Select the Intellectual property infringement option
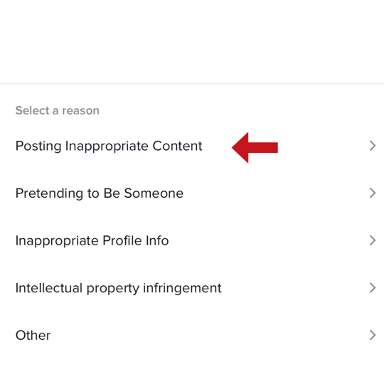Image resolution: width=384 pixels, height=384 pixels. pyautogui.click(x=118, y=288)
